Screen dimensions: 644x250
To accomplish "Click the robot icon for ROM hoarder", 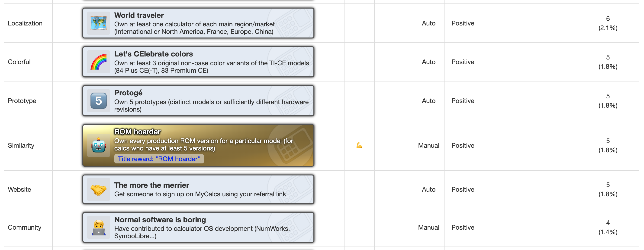I will (99, 145).
